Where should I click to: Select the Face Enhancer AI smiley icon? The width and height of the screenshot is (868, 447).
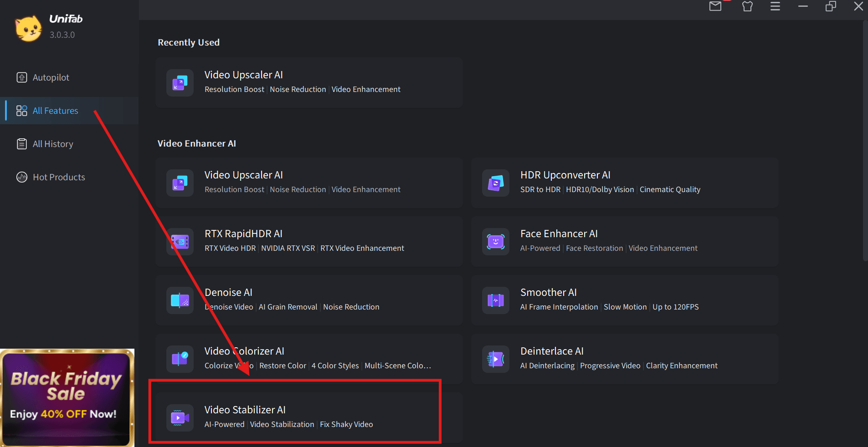(x=496, y=242)
